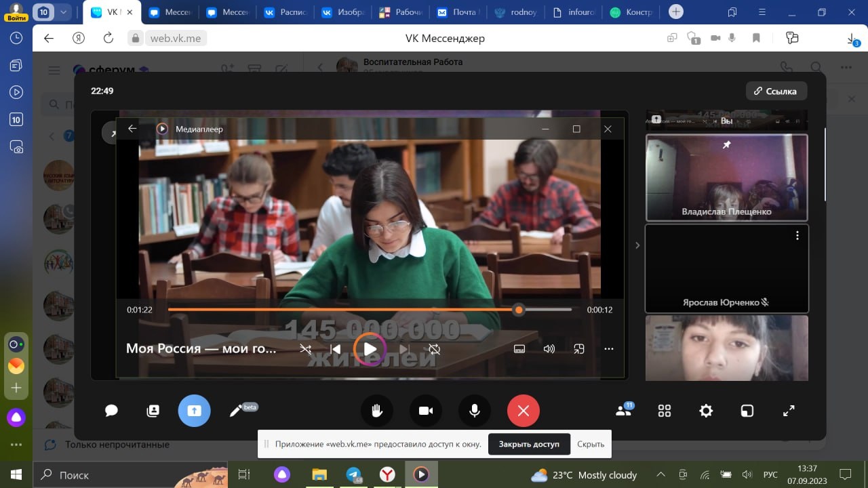Bookmark this page in the browser

[x=756, y=39]
